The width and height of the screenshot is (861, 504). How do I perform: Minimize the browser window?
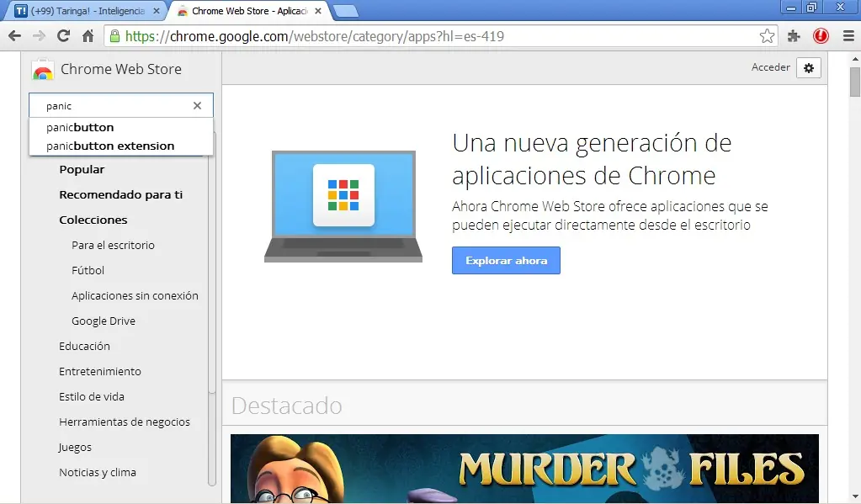[x=791, y=8]
